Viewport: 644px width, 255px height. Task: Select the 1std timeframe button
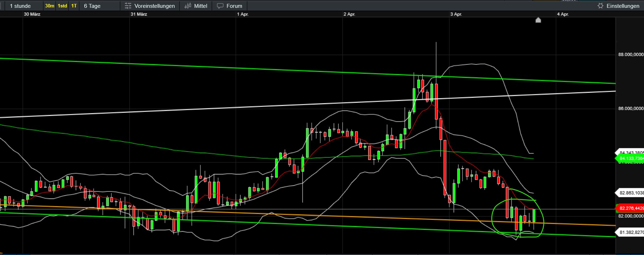(x=62, y=6)
